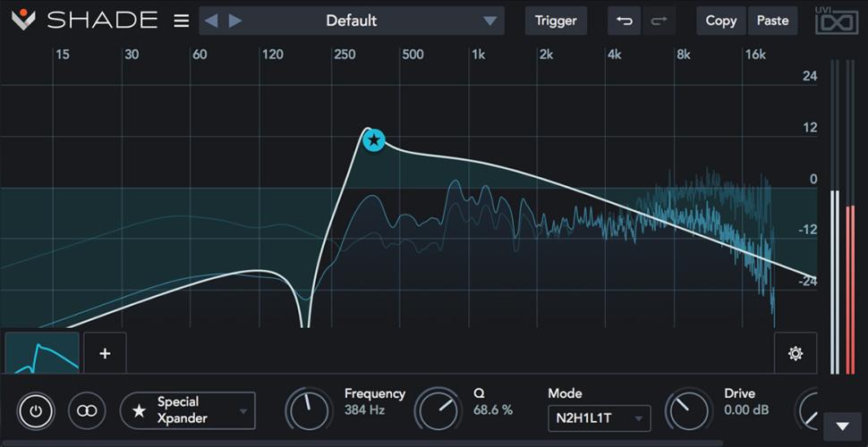The height and width of the screenshot is (447, 868).
Task: Open the hamburger menu beside SHADE
Action: [181, 21]
